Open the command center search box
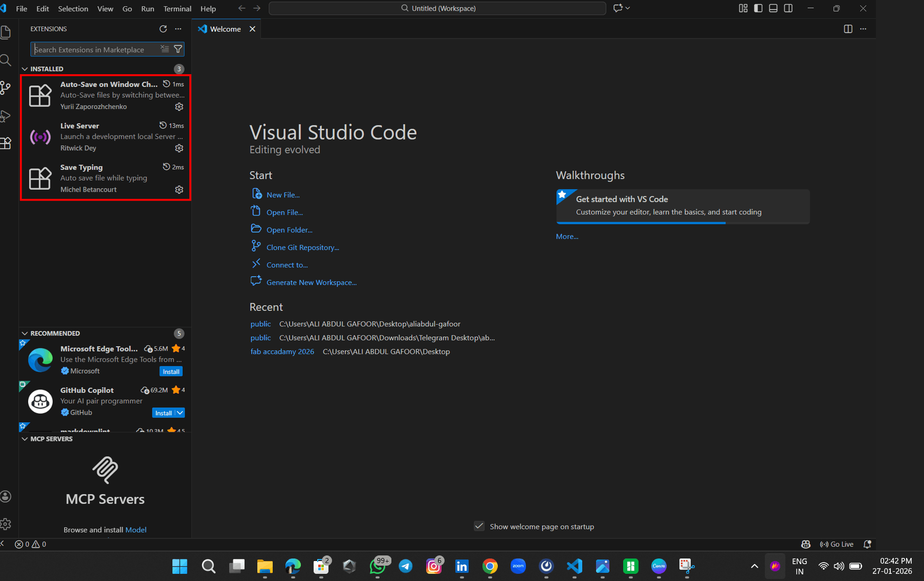 coord(437,8)
